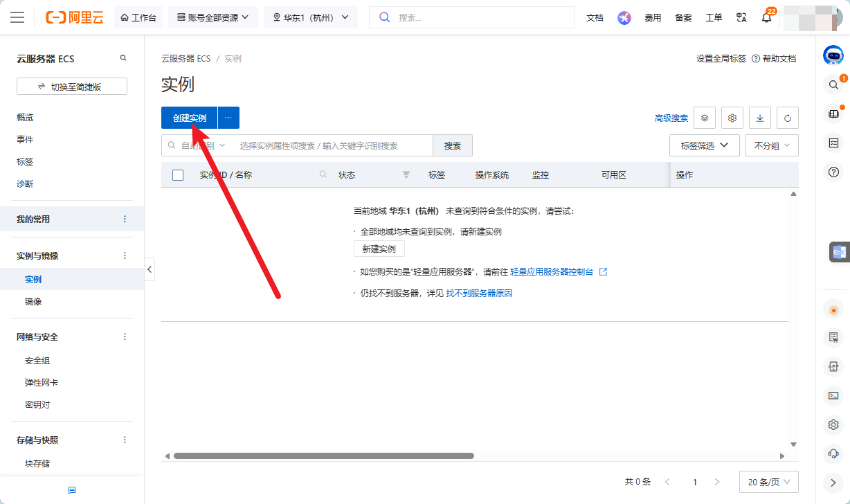Open the 工作台 workbench
The width and height of the screenshot is (850, 504).
pyautogui.click(x=138, y=17)
